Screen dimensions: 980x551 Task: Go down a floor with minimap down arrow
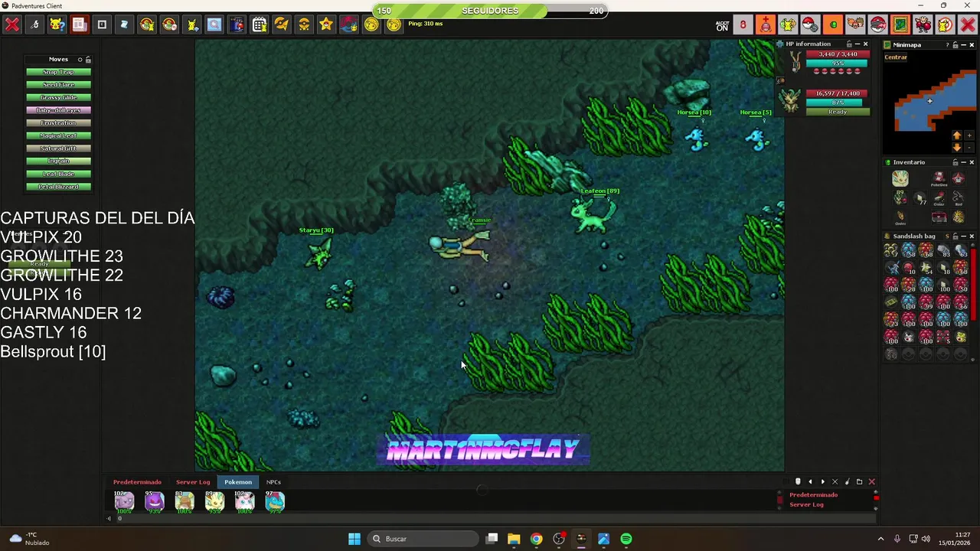(956, 147)
